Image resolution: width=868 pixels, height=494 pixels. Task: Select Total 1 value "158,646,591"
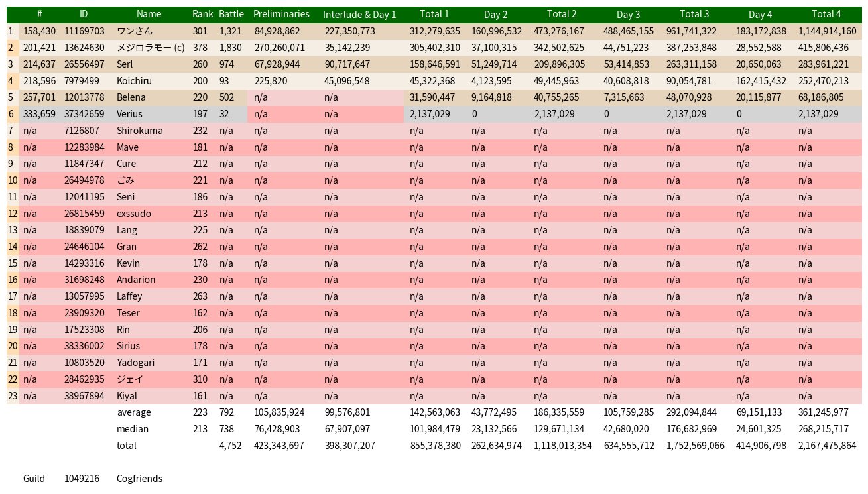(435, 64)
